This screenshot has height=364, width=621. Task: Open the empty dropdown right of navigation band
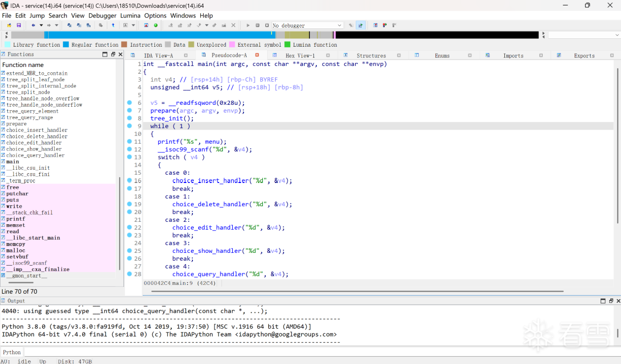point(617,35)
